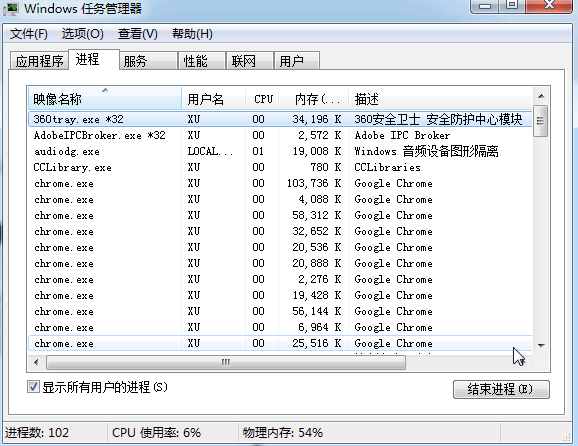Click the horizontal scrollbar thumb
The height and width of the screenshot is (446, 578).
coord(226,362)
